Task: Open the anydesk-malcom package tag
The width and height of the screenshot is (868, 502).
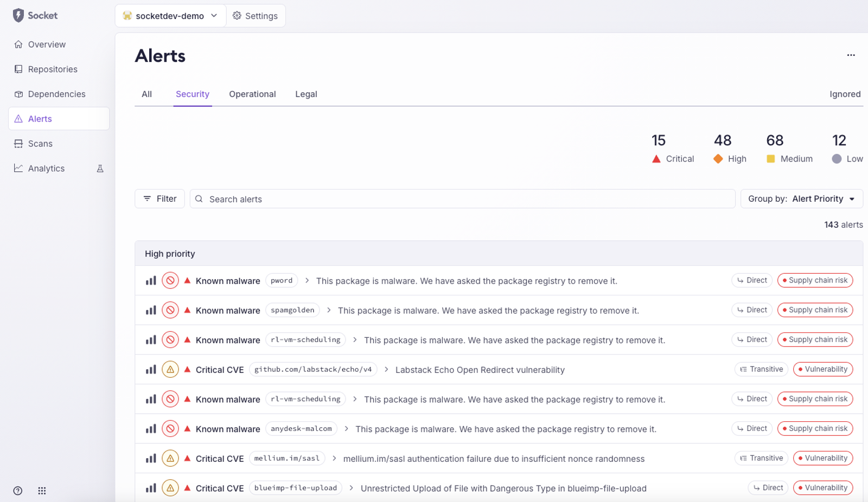Action: [301, 429]
